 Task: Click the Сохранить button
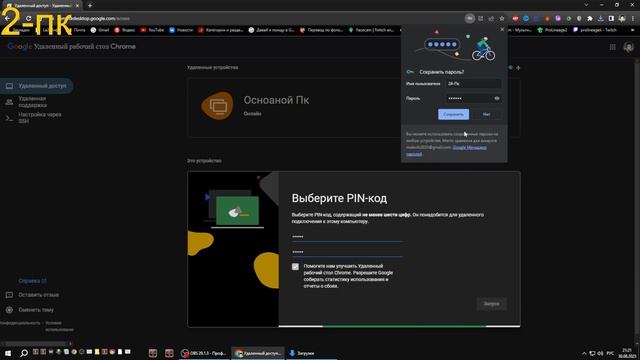pyautogui.click(x=453, y=114)
